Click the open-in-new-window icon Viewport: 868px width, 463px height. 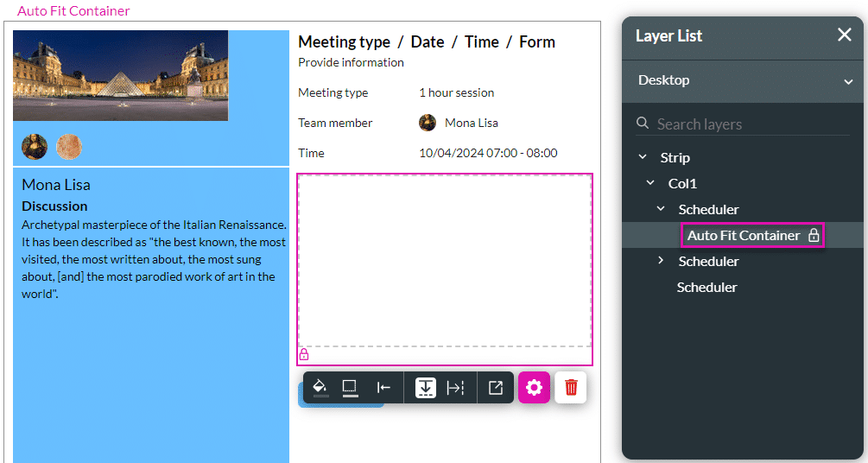click(x=496, y=388)
